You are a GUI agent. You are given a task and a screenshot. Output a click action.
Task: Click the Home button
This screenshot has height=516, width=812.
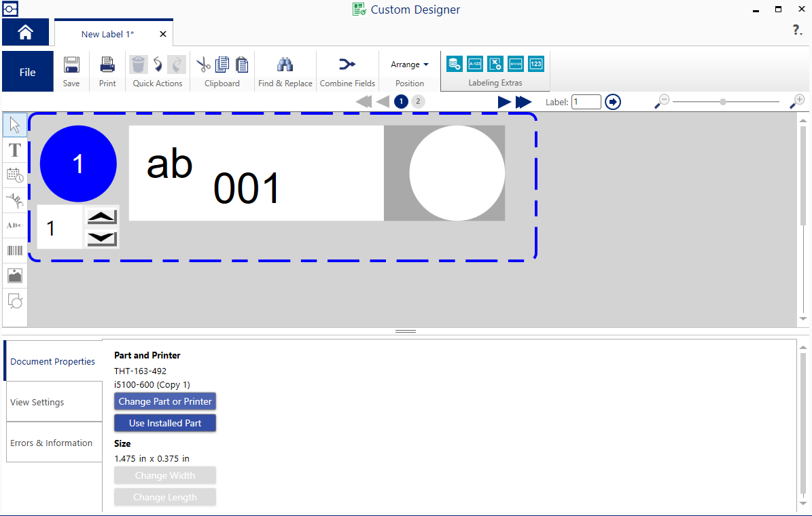tap(25, 33)
